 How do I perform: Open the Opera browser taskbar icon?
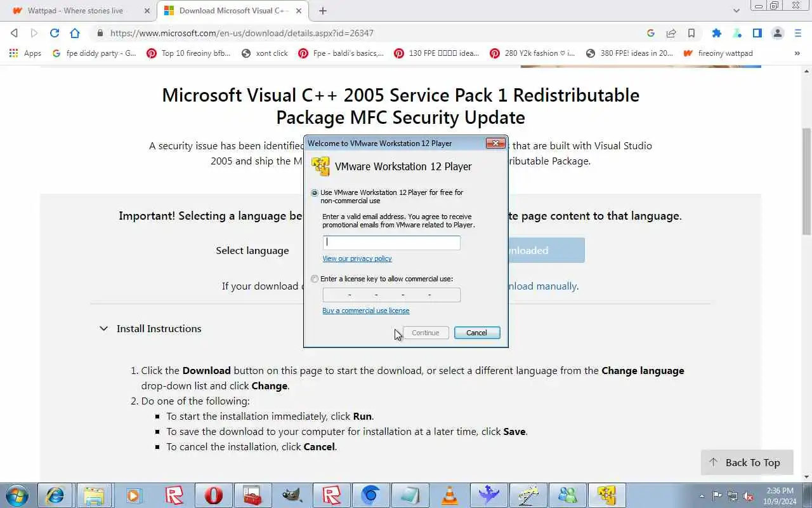(x=213, y=495)
